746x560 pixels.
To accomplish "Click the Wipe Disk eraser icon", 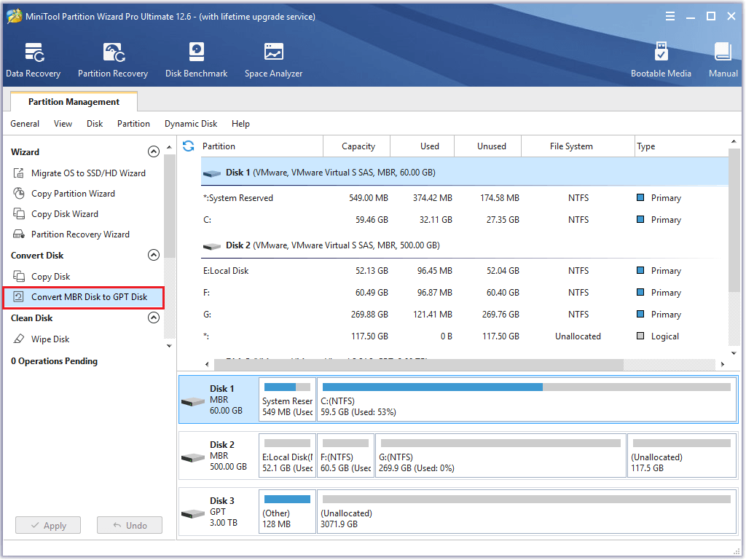I will (x=18, y=339).
